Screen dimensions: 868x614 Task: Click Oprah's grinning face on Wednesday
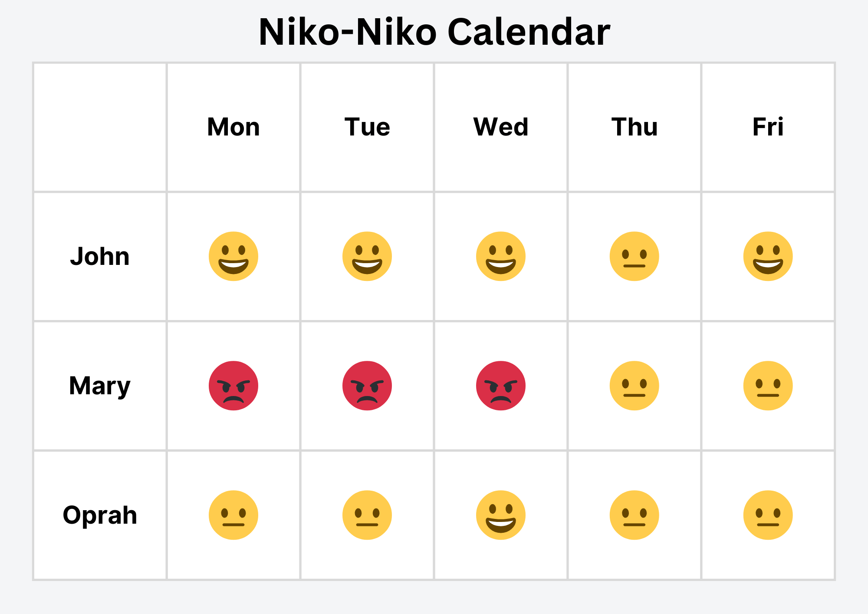[x=501, y=515]
